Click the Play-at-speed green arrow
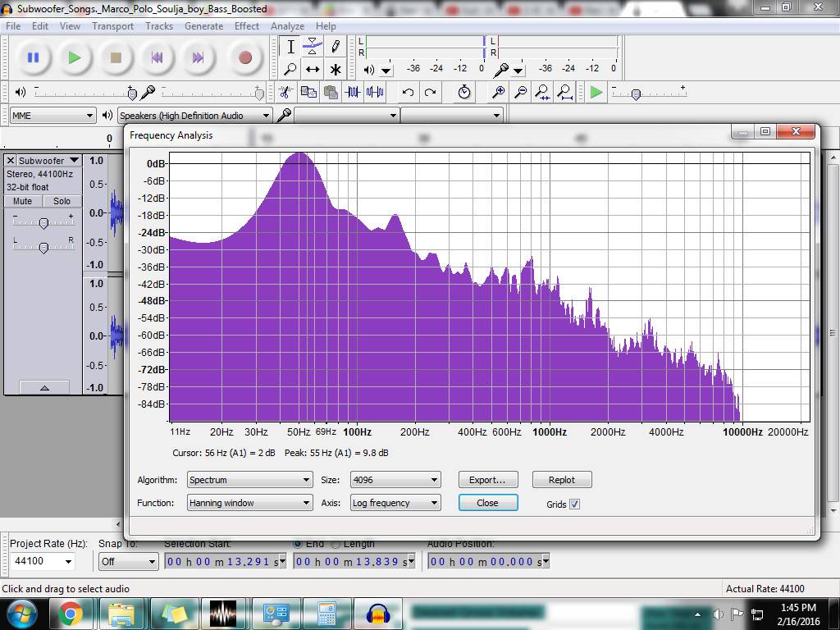Screen dimensions: 840x630 tap(596, 92)
